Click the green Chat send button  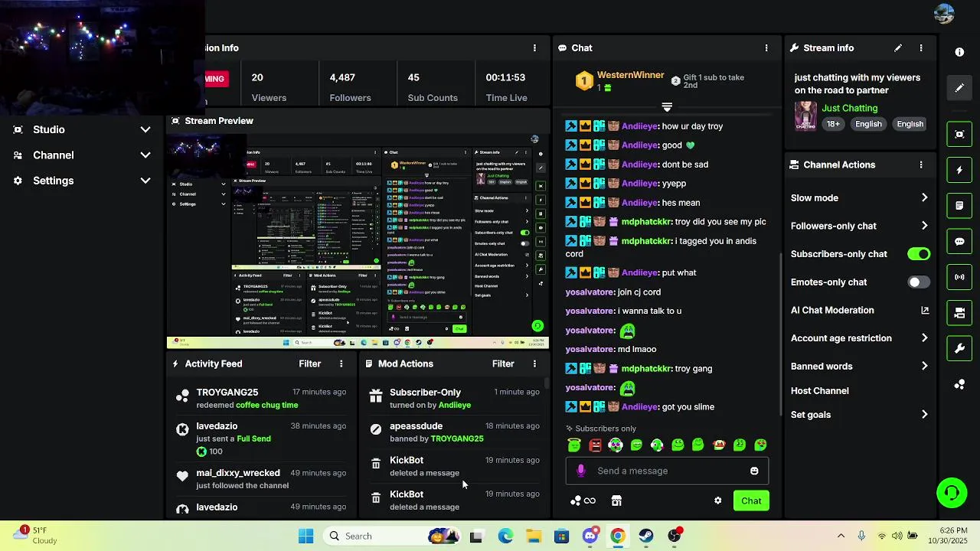point(751,500)
